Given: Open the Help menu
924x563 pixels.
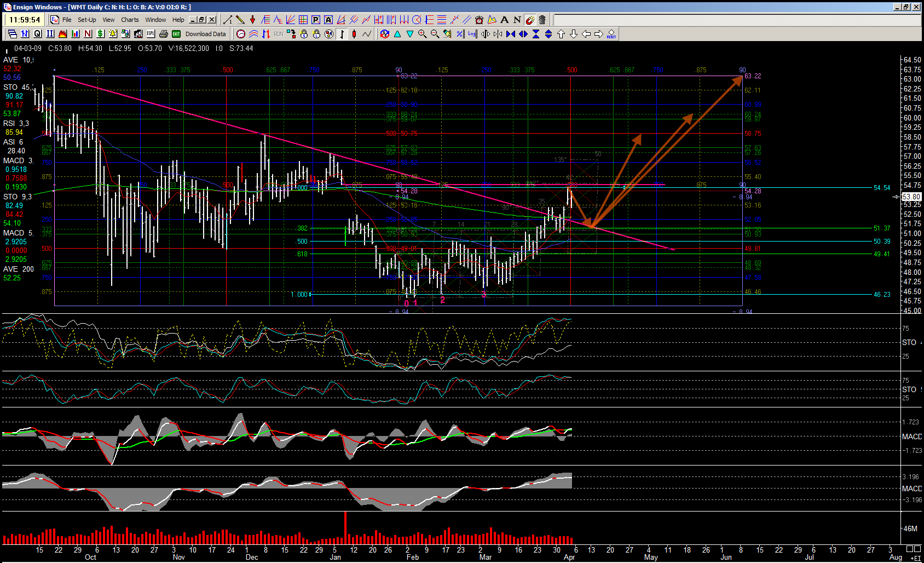Looking at the screenshot, I should tap(178, 20).
